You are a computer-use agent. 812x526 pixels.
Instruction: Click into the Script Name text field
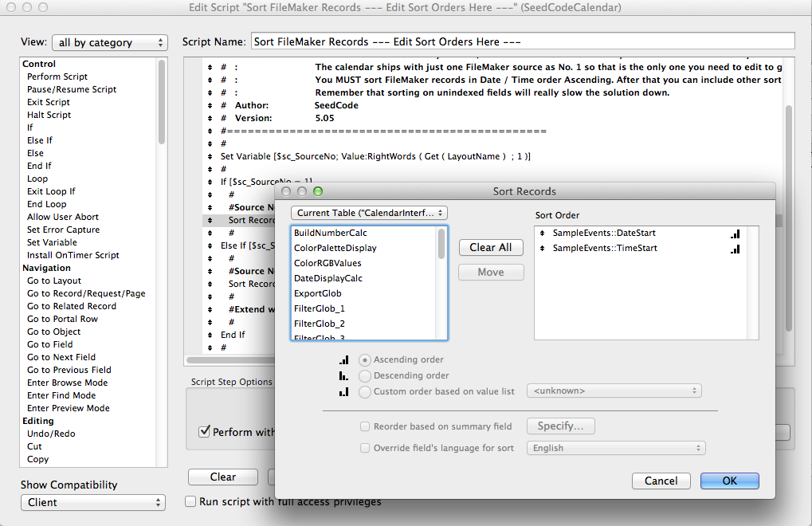point(523,41)
